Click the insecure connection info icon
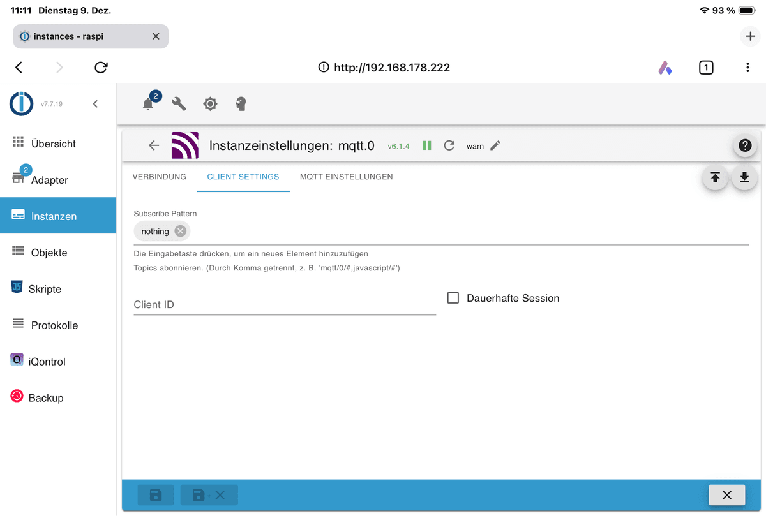 coord(324,67)
